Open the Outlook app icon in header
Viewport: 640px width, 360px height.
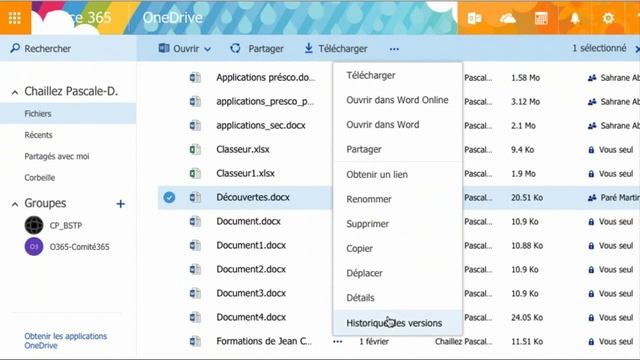click(474, 18)
